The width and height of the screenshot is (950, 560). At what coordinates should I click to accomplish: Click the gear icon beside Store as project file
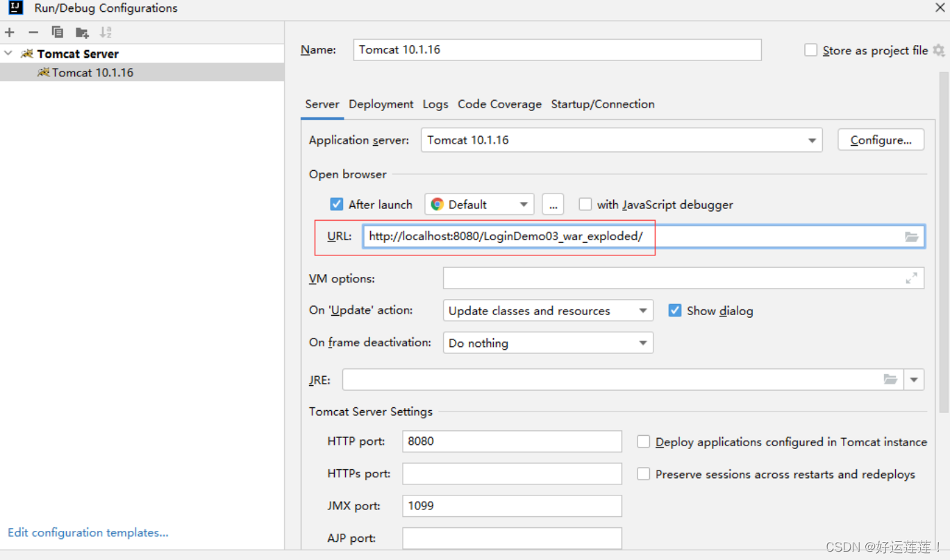point(939,50)
